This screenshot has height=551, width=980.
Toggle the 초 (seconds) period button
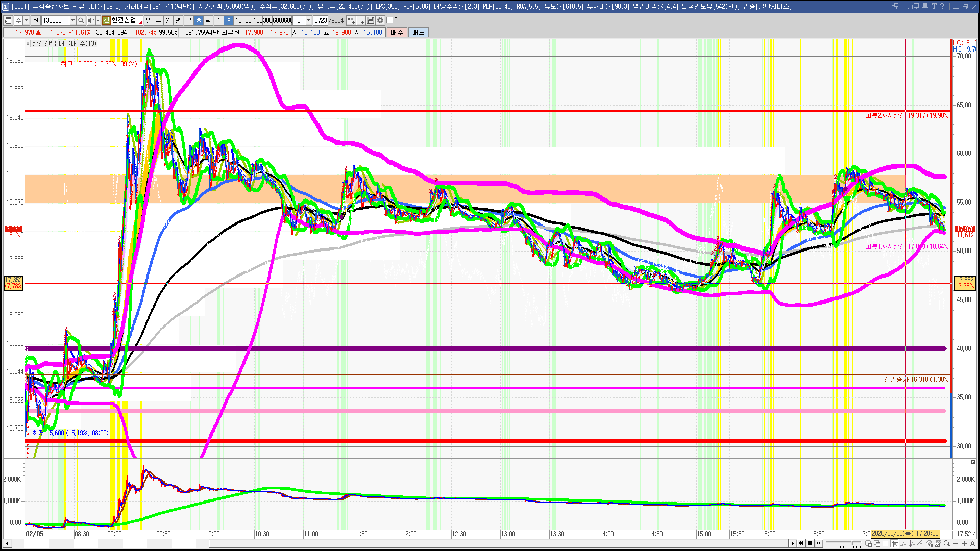(x=199, y=20)
